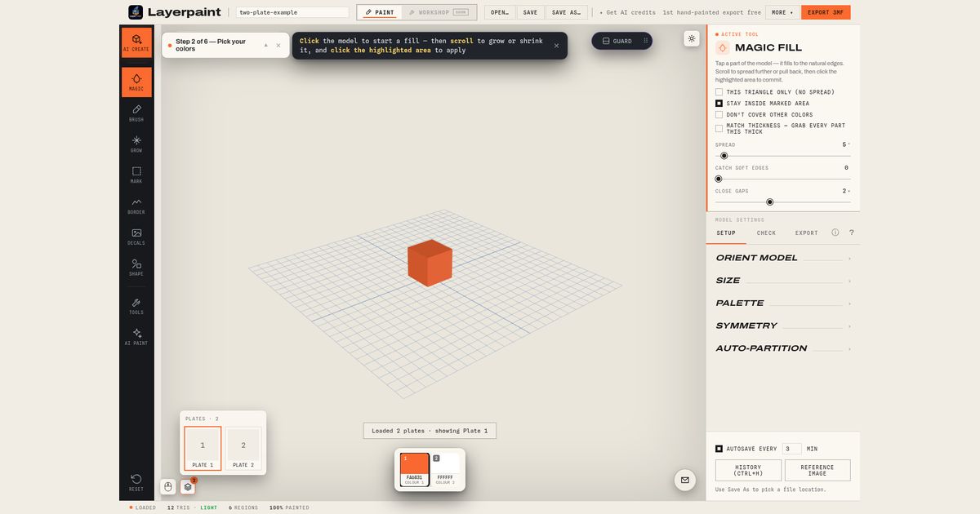Screen dimensions: 980x514
Task: Open the Export tab in Model Settings
Action: 807,233
